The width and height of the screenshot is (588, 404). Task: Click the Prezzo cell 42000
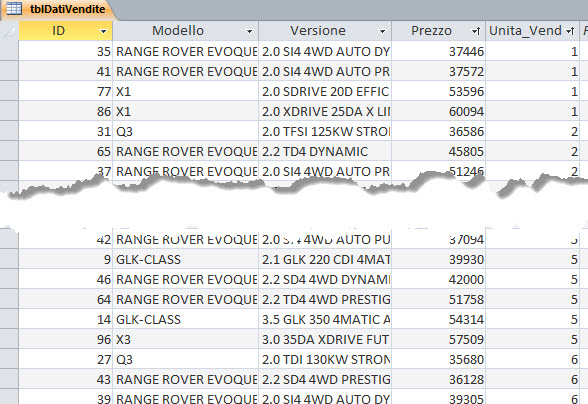[439, 279]
